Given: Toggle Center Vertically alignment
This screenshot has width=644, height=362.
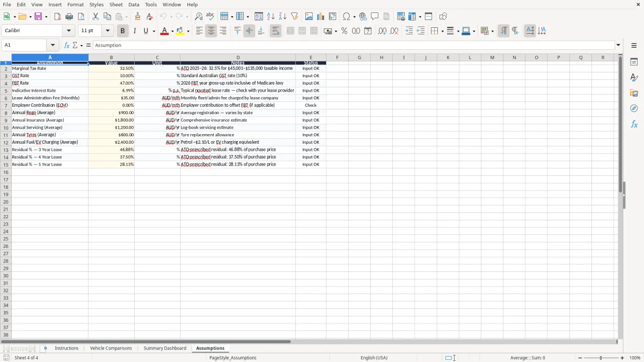Looking at the screenshot, I should point(249,31).
